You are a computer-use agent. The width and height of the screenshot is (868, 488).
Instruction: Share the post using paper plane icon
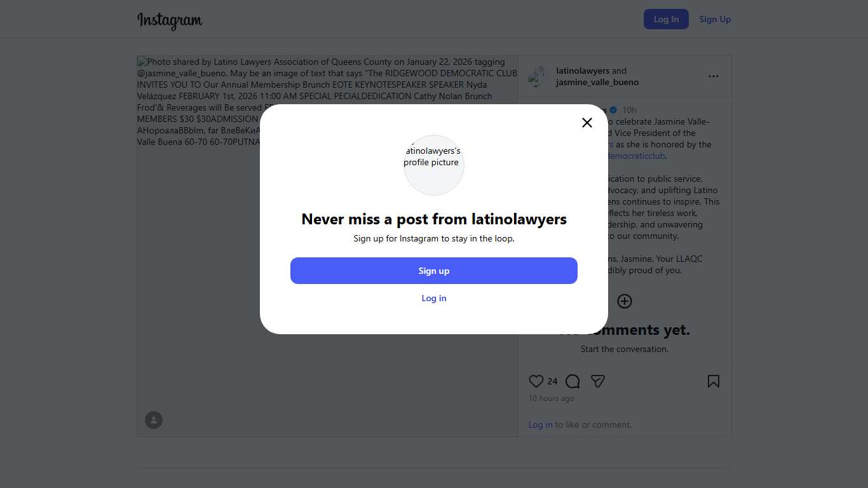coord(597,381)
